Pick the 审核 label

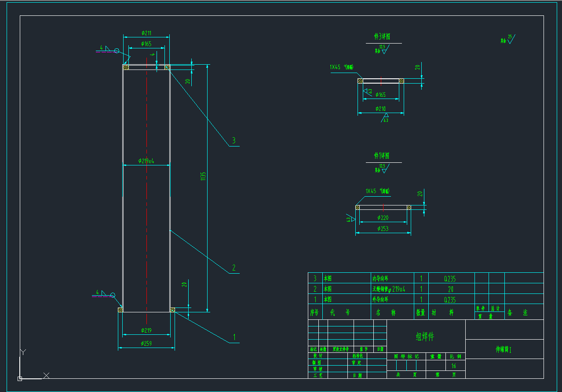point(317,369)
